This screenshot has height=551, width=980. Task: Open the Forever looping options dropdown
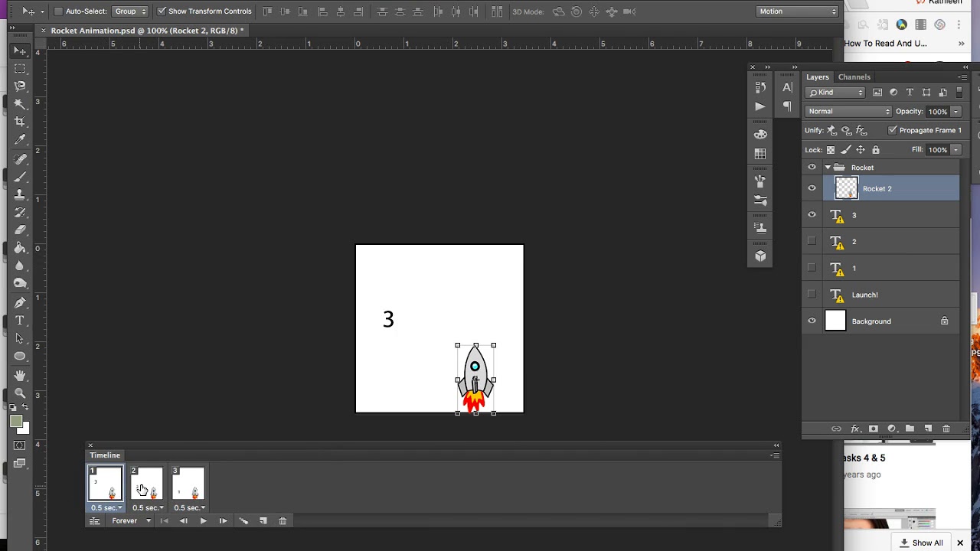(131, 521)
